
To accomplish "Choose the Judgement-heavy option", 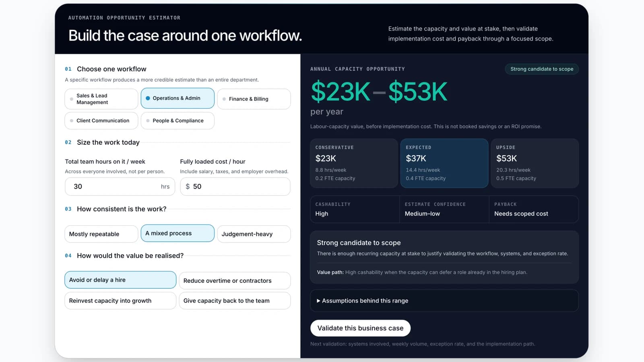I will tap(254, 234).
